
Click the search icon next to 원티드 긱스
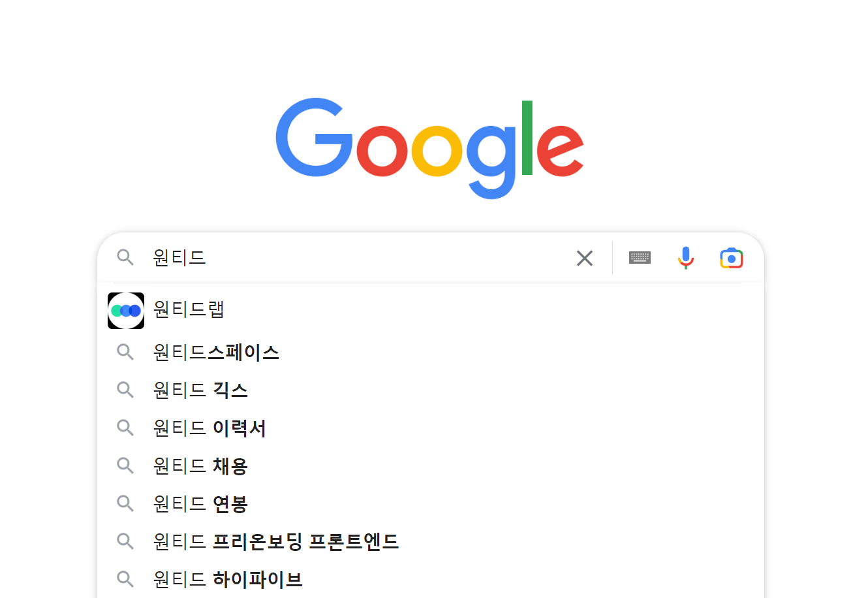point(125,390)
